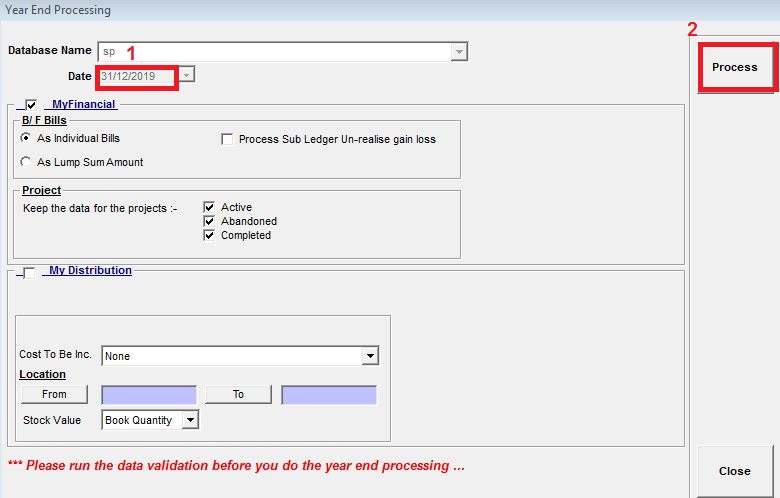Uncheck the Active projects checkbox
780x498 pixels.
click(x=209, y=208)
